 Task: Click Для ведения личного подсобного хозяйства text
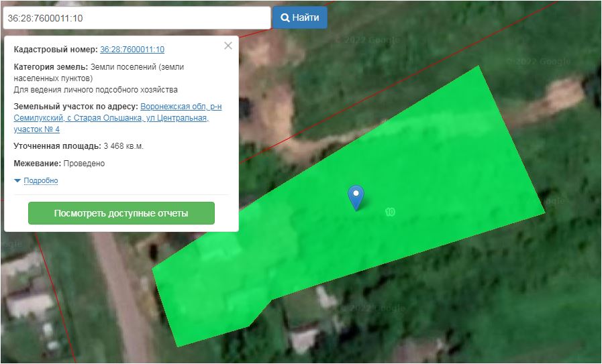(95, 90)
